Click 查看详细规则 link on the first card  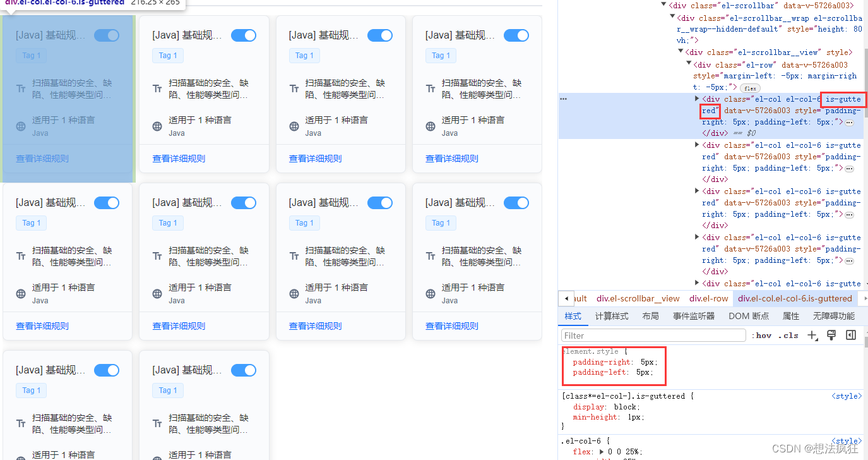pos(42,159)
